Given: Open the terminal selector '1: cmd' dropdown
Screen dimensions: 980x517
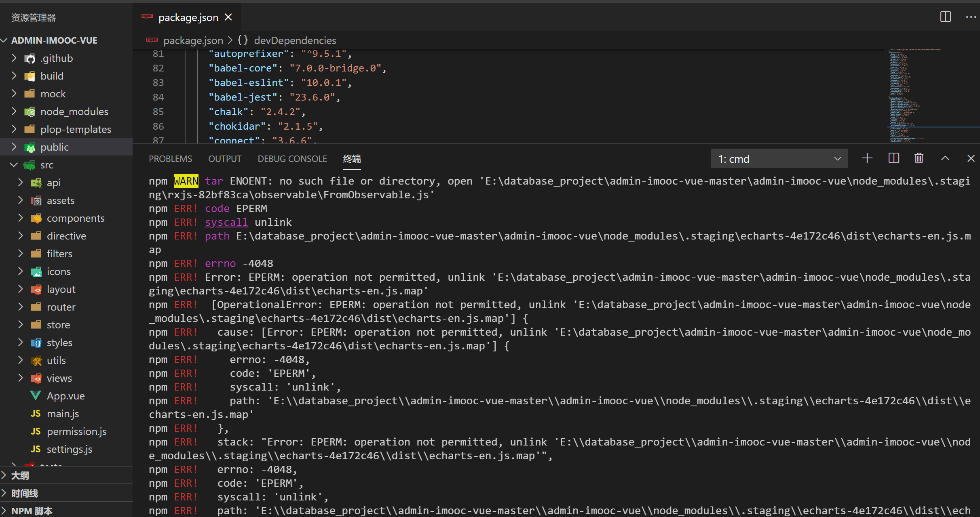Looking at the screenshot, I should [x=779, y=159].
